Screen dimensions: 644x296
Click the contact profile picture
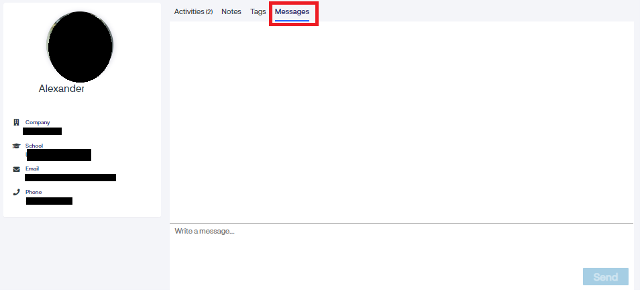[x=80, y=46]
